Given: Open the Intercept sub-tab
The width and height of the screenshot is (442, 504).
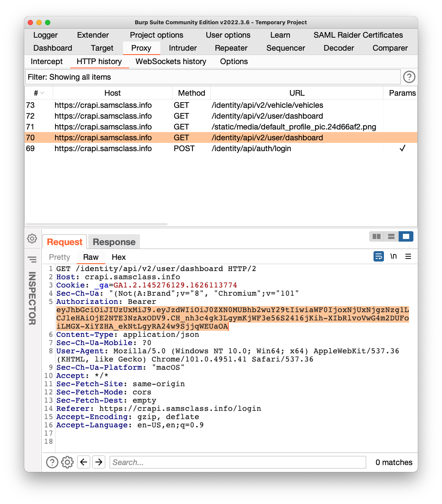Looking at the screenshot, I should (x=47, y=61).
